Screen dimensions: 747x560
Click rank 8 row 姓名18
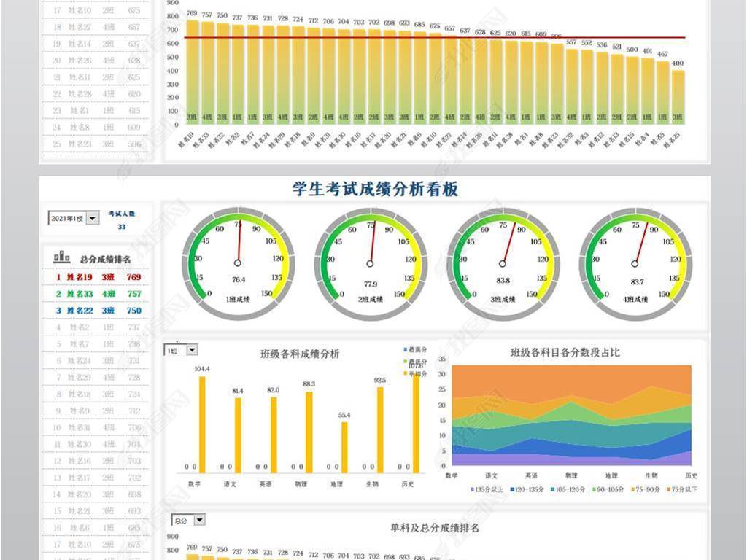point(96,394)
